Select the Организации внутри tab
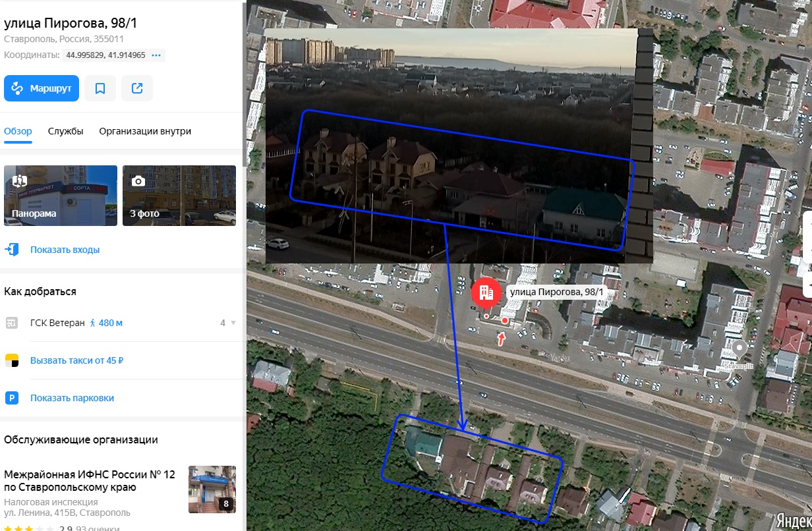Viewport: 812px width, 531px height. 145,131
